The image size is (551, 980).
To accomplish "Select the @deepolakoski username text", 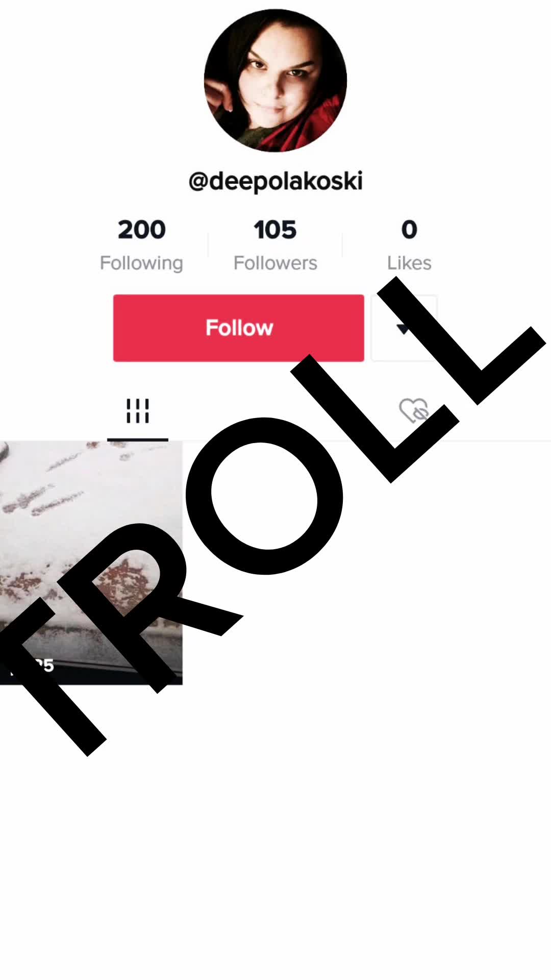I will [275, 181].
